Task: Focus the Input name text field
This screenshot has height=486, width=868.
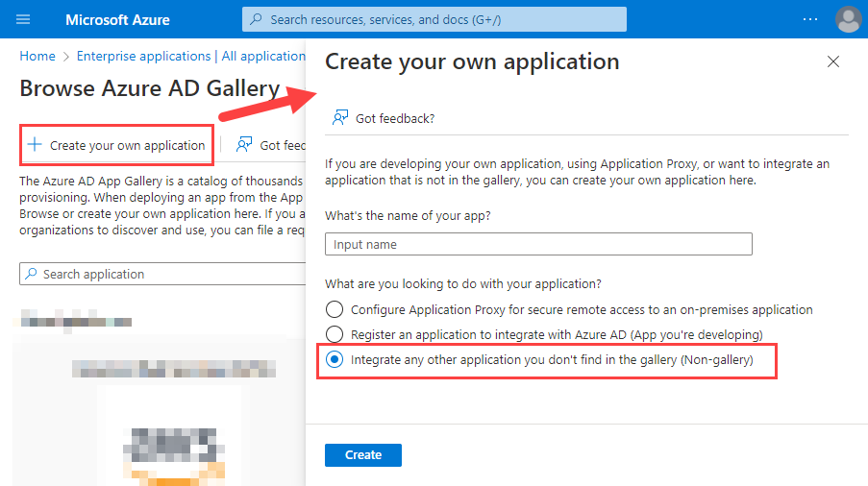Action: pos(538,244)
